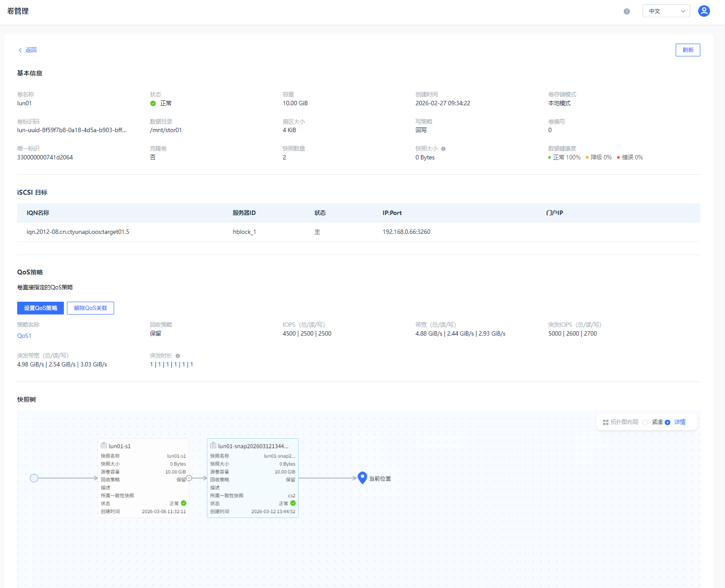The width and height of the screenshot is (725, 588).
Task: Select the lun01-snap202603121344 snapshot card
Action: pos(252,478)
